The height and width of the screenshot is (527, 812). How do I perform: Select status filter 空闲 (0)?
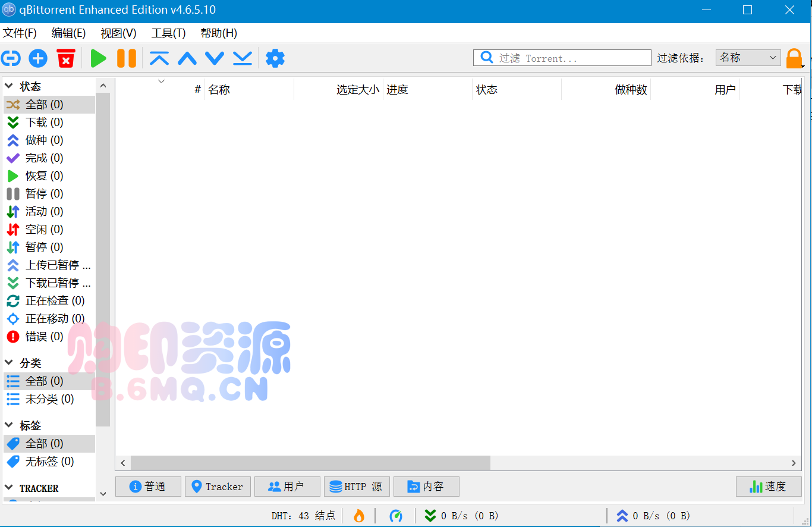(49, 230)
